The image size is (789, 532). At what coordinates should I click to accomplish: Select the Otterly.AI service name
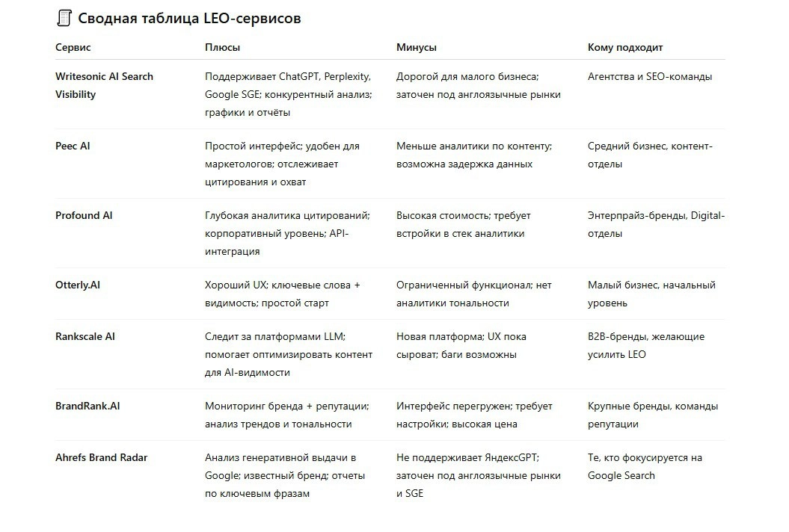point(78,285)
